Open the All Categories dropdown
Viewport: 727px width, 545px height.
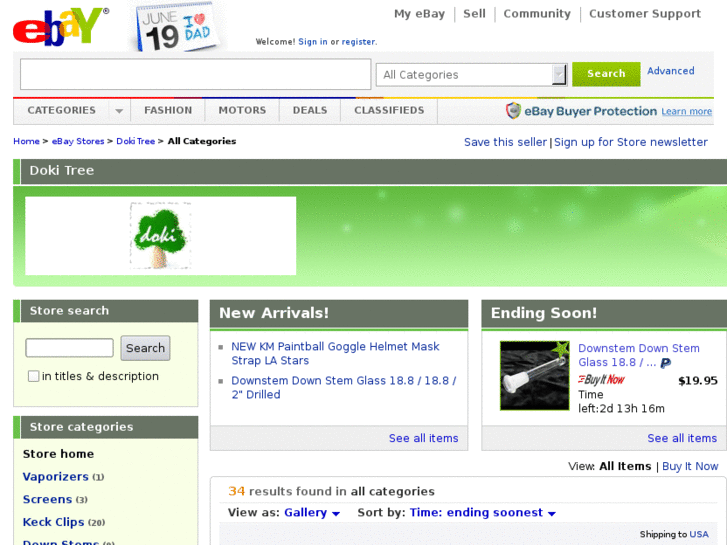[471, 75]
